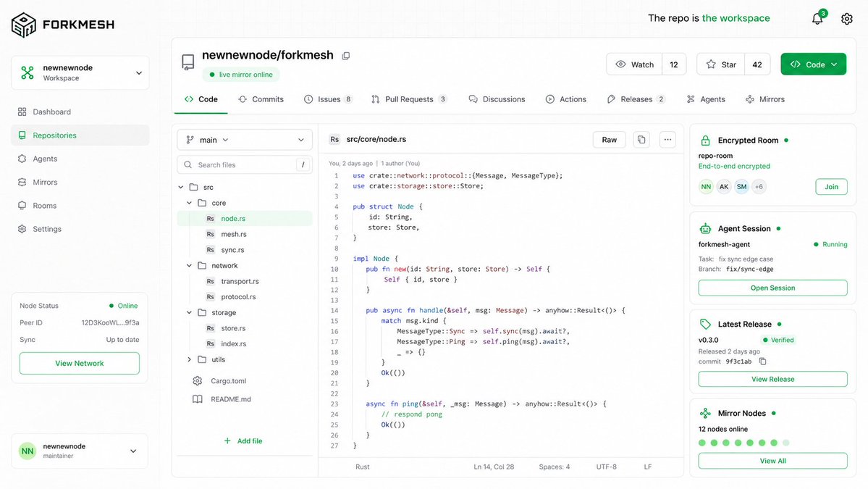Open Settings in the left sidebar

pyautogui.click(x=80, y=229)
